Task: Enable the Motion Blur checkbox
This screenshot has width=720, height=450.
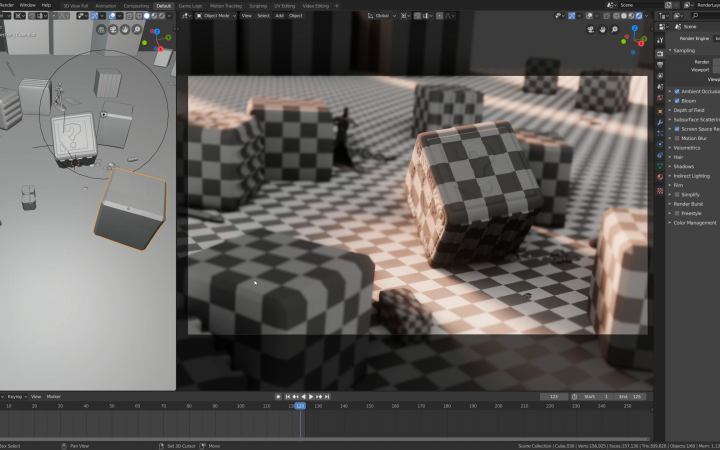Action: [x=677, y=138]
